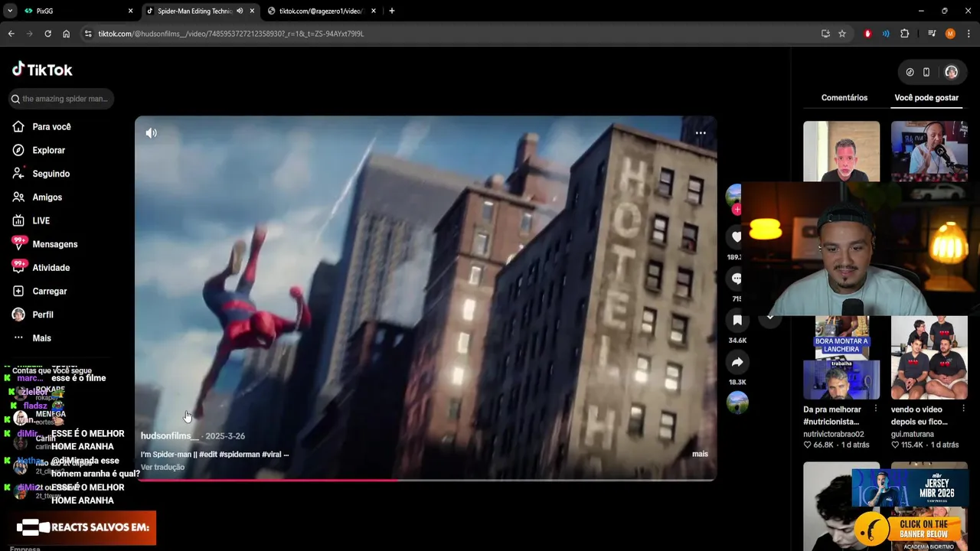Open Para você feed
This screenshot has height=551, width=980.
pos(51,127)
